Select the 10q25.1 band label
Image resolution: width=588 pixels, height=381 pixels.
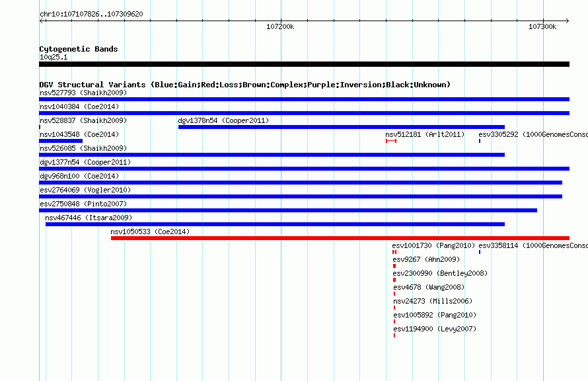tap(54, 57)
